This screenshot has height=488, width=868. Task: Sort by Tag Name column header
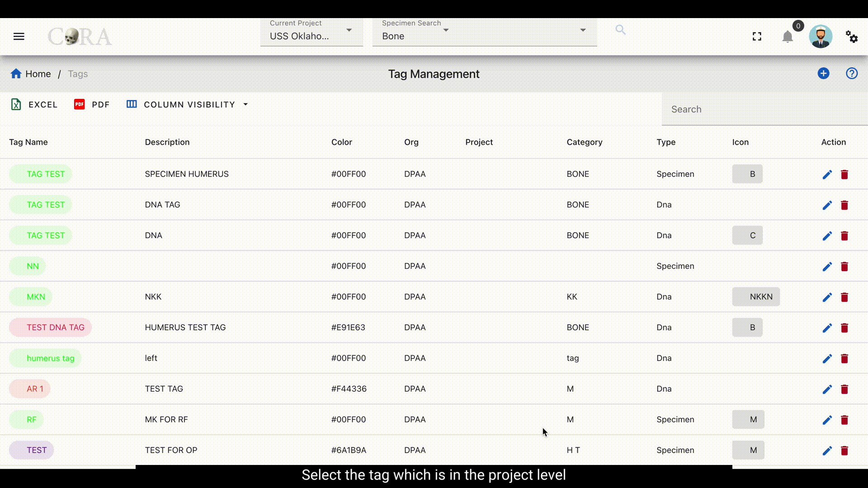click(28, 142)
